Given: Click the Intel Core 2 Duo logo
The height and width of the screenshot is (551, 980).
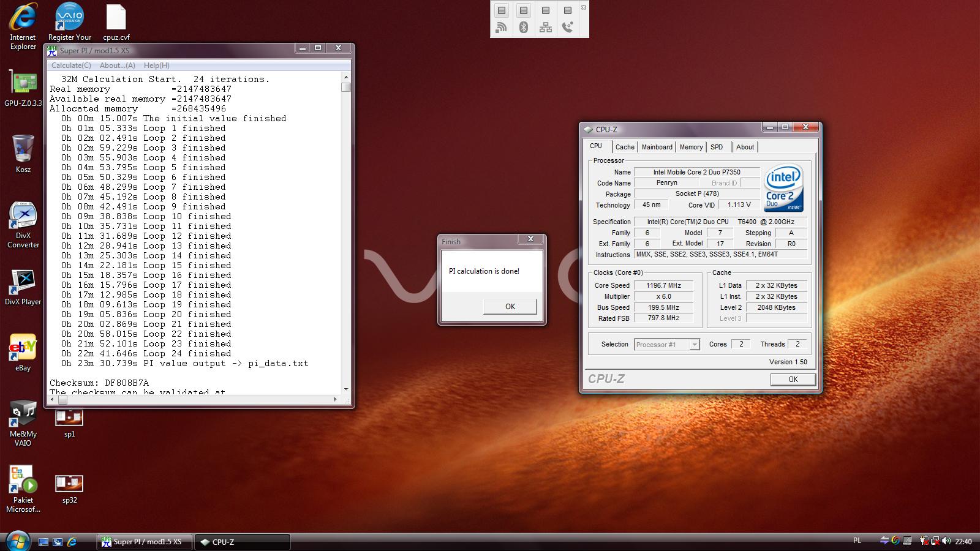Looking at the screenshot, I should [x=783, y=188].
